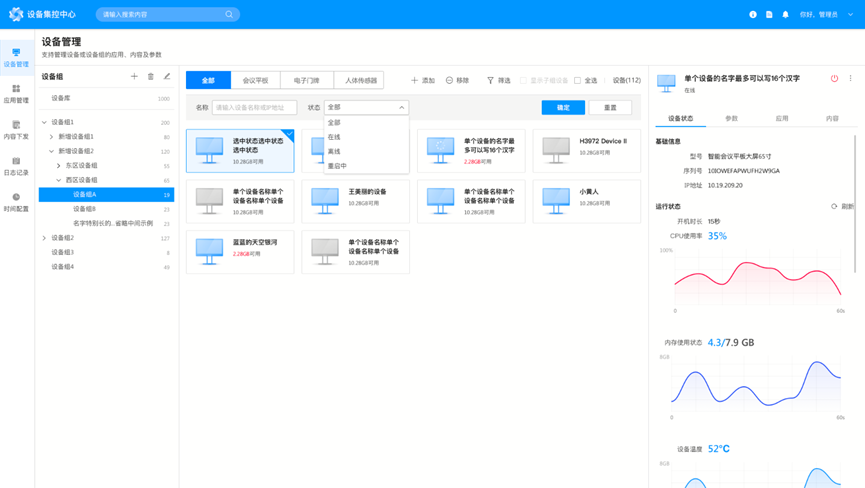Open the 你好，管理员 user menu arrow
Image resolution: width=865 pixels, height=488 pixels.
[x=849, y=15]
